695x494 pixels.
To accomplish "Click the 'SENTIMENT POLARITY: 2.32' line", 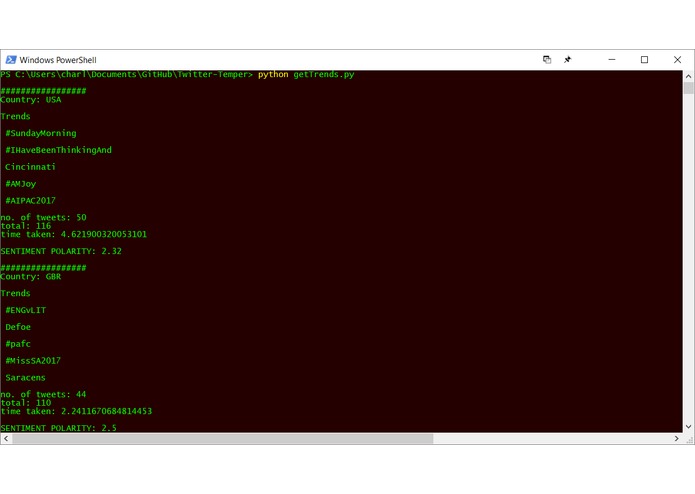I will 61,251.
